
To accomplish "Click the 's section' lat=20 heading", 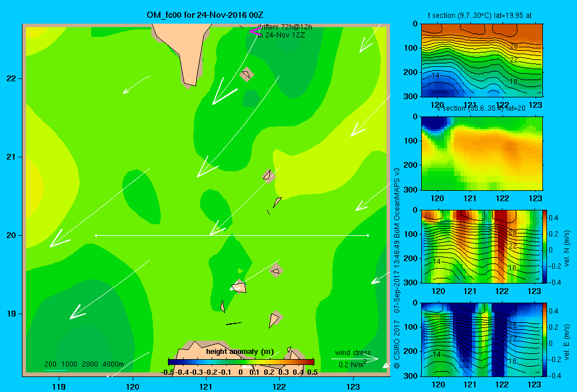I will coord(481,108).
